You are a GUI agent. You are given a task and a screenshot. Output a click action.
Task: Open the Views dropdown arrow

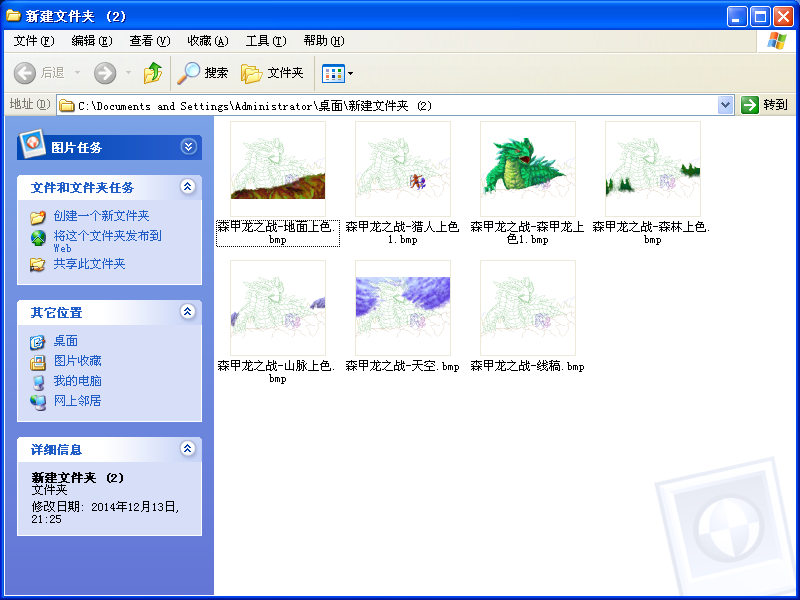pos(351,73)
